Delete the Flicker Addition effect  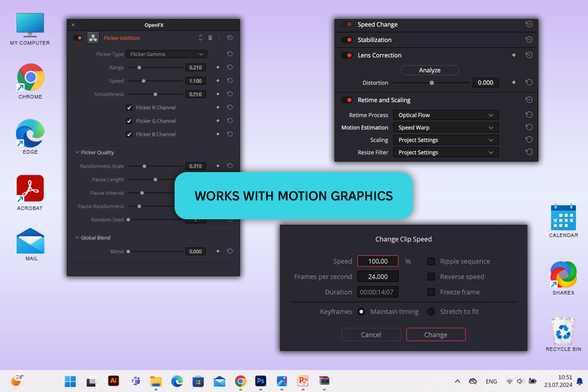210,38
